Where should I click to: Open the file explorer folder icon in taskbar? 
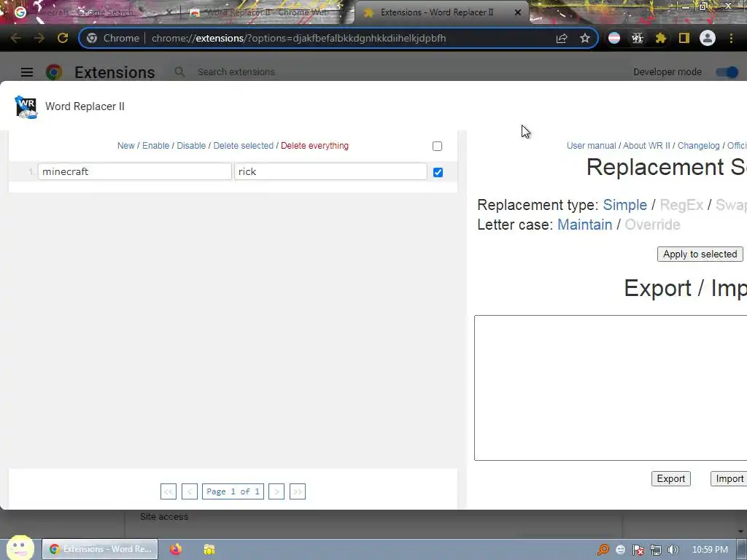pos(209,549)
